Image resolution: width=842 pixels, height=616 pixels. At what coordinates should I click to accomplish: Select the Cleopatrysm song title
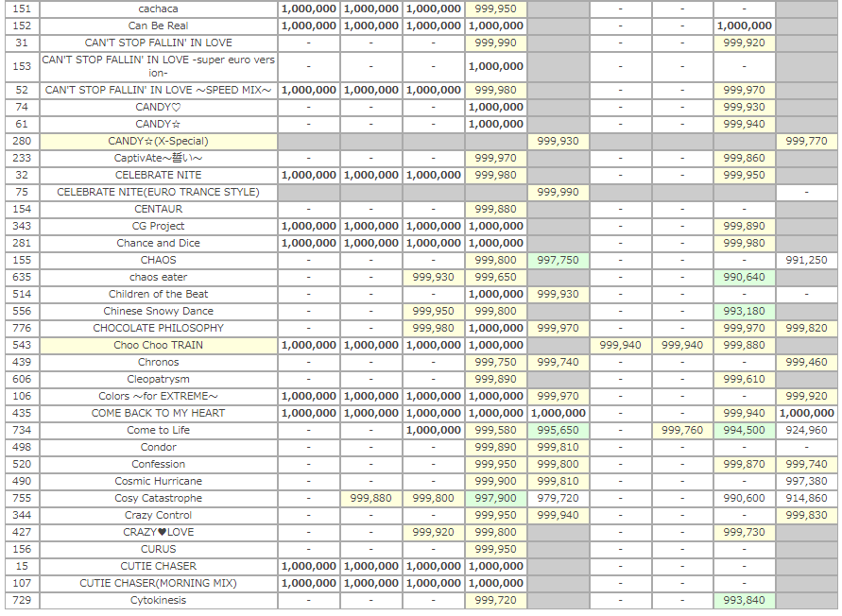tap(159, 379)
